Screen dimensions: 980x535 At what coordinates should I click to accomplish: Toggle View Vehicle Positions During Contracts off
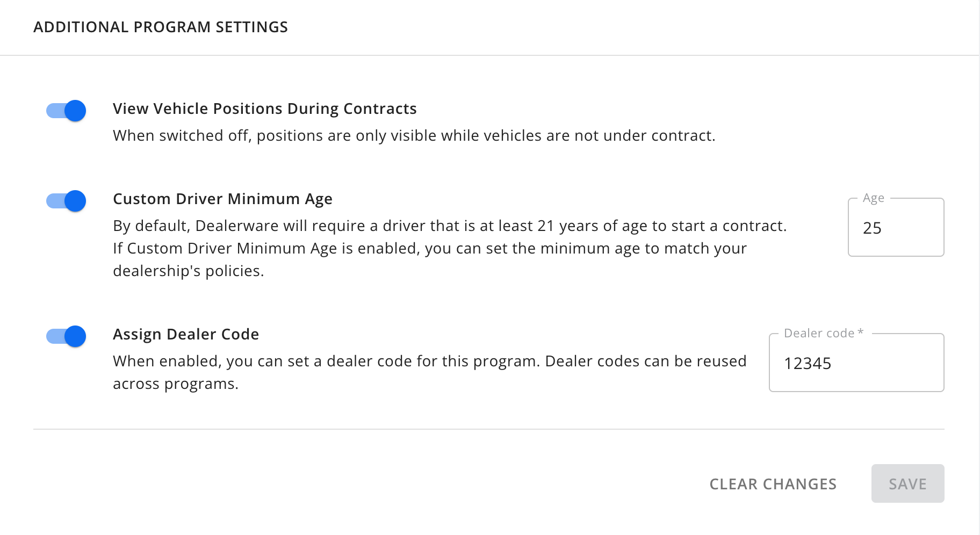click(66, 111)
